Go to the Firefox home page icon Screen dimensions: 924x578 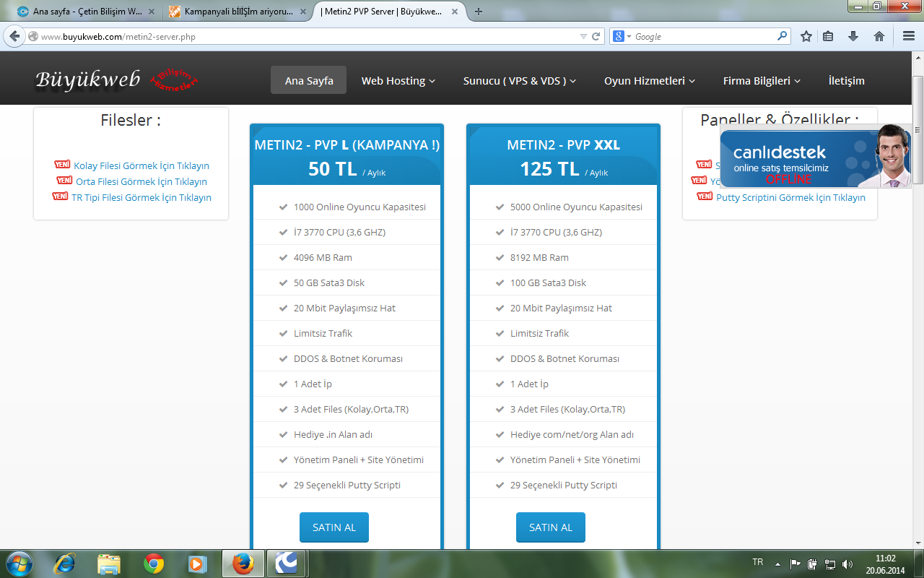tap(879, 36)
